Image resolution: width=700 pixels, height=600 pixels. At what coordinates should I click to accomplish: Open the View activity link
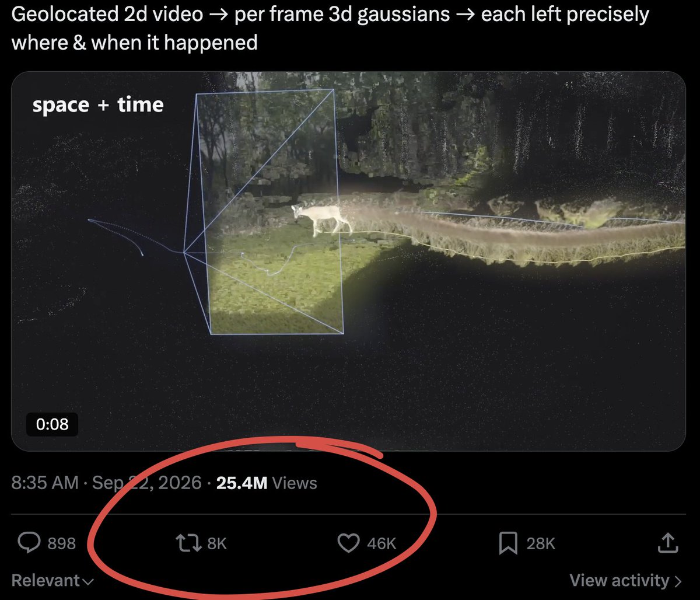tap(625, 581)
